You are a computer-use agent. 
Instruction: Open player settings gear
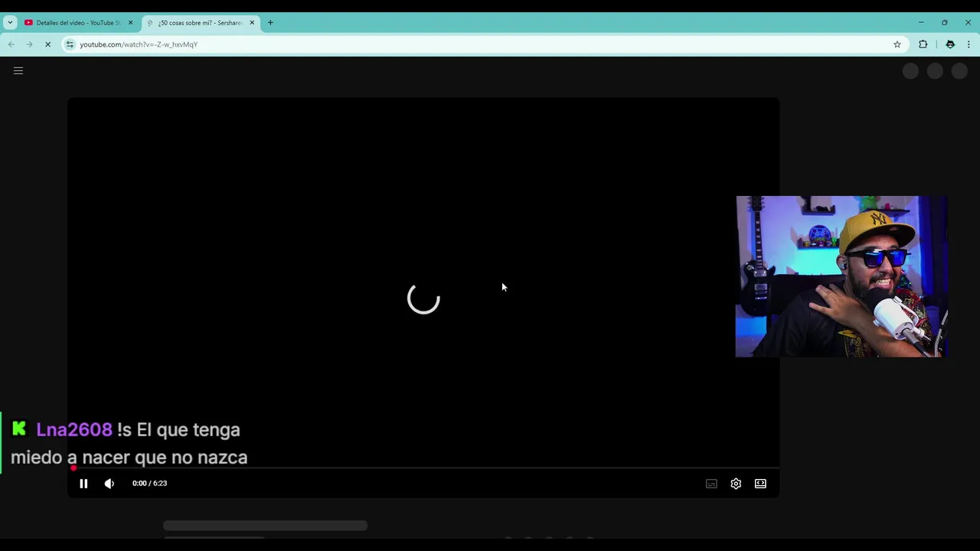click(x=736, y=484)
